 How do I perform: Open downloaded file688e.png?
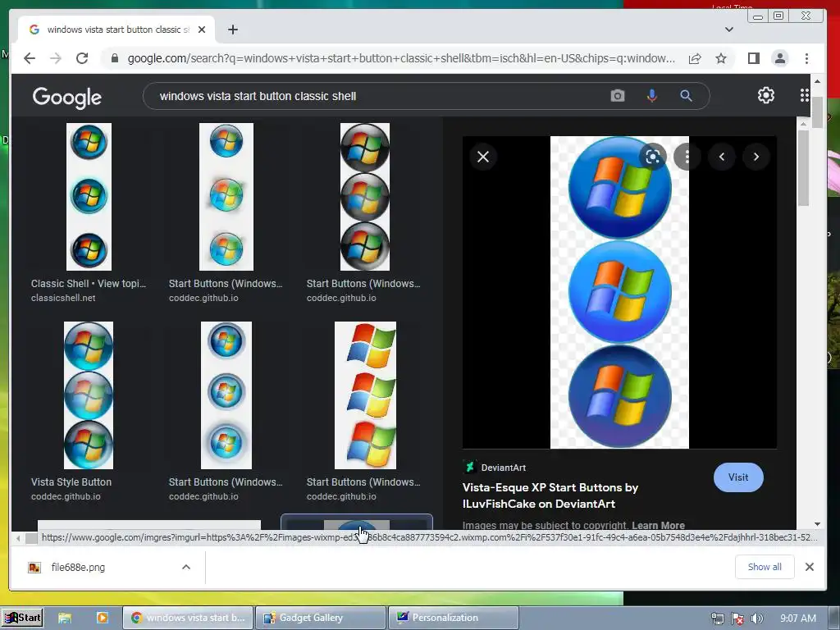click(x=78, y=567)
